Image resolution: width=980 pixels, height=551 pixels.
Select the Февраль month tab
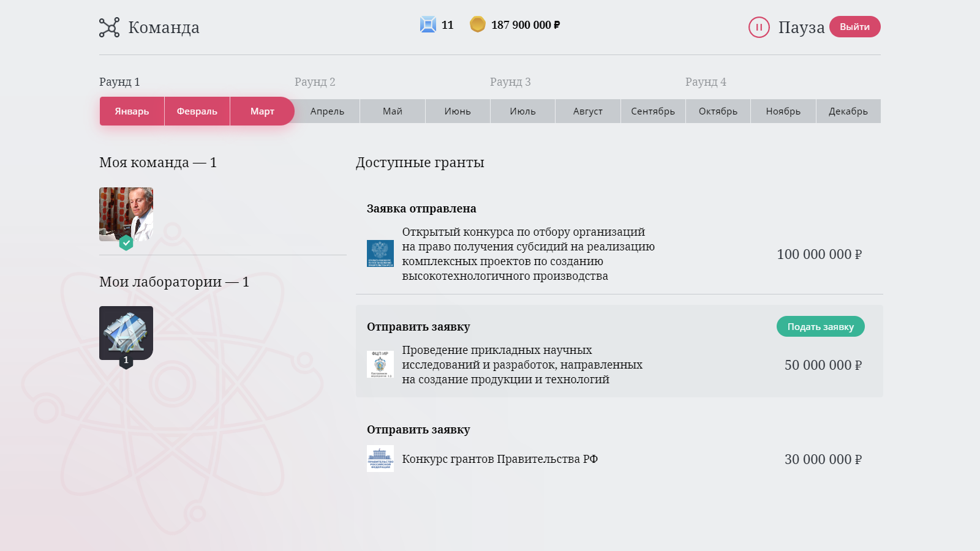pyautogui.click(x=197, y=111)
